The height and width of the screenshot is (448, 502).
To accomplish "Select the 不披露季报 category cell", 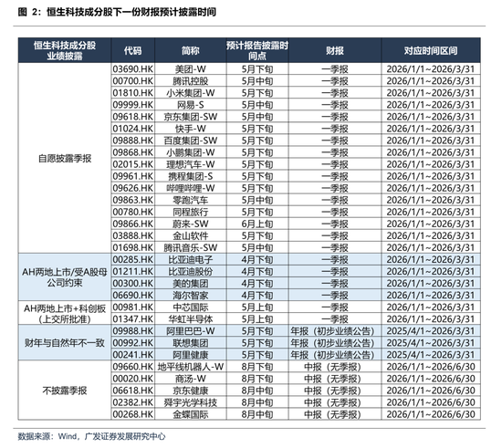I will point(65,391).
